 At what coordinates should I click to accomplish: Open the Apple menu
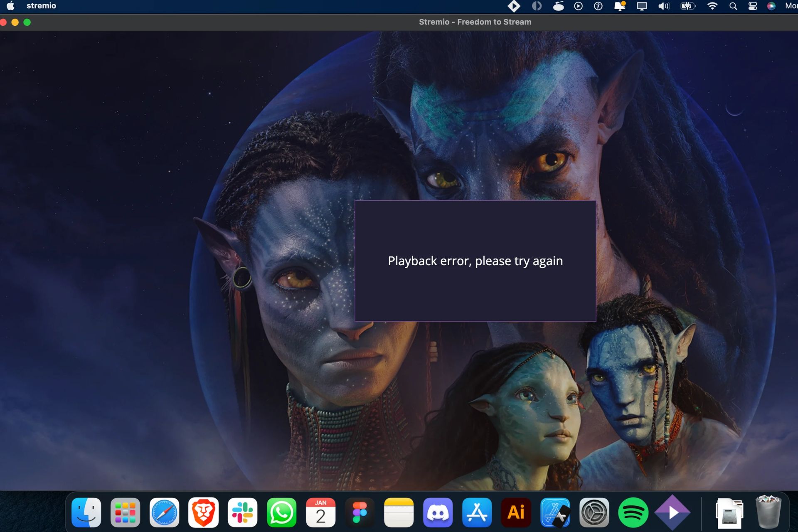10,6
